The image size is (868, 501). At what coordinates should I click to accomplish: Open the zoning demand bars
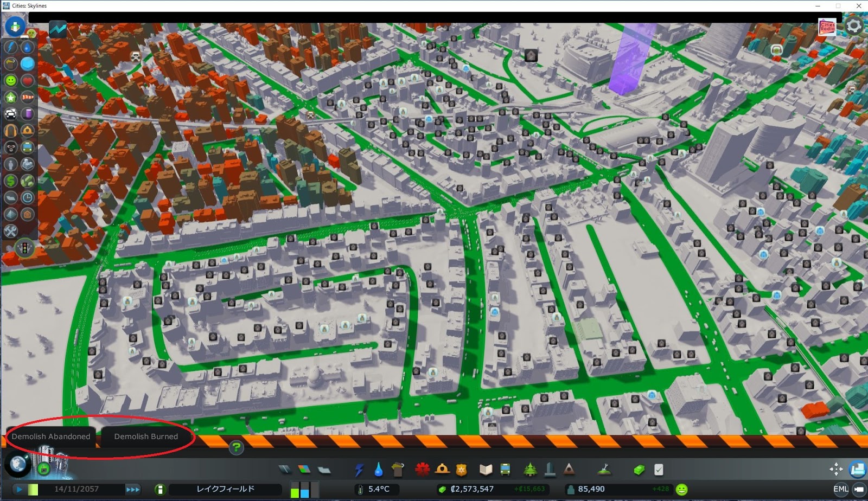[304, 490]
